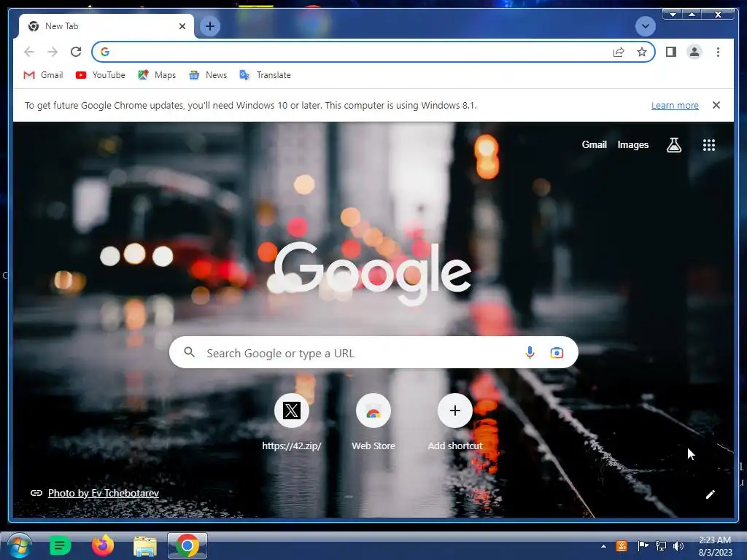The width and height of the screenshot is (747, 560).
Task: Open network tray icon
Action: tap(661, 545)
